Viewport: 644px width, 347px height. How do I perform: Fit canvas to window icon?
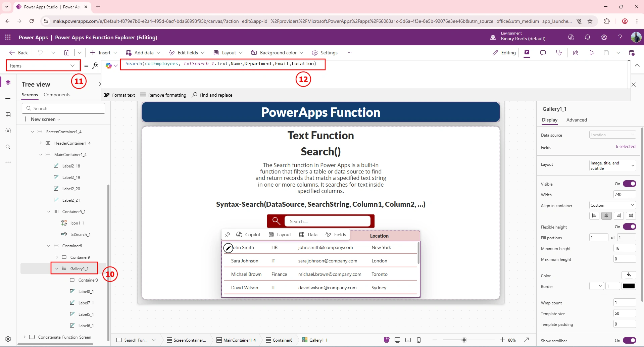point(526,340)
